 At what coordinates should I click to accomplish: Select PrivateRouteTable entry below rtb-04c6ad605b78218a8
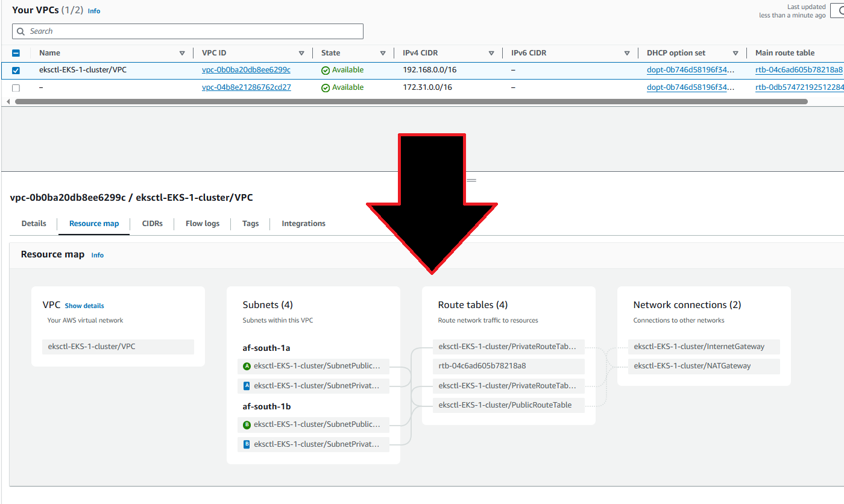[x=509, y=385]
